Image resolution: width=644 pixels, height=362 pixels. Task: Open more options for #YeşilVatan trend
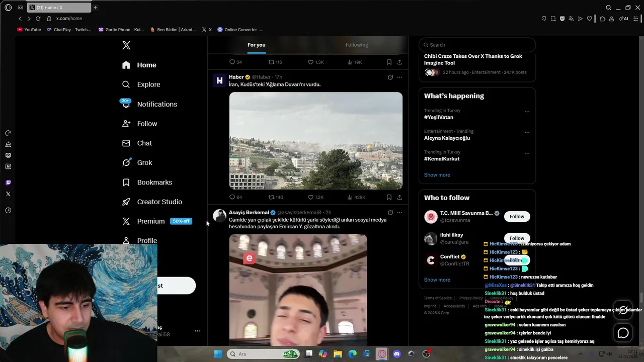(x=527, y=112)
